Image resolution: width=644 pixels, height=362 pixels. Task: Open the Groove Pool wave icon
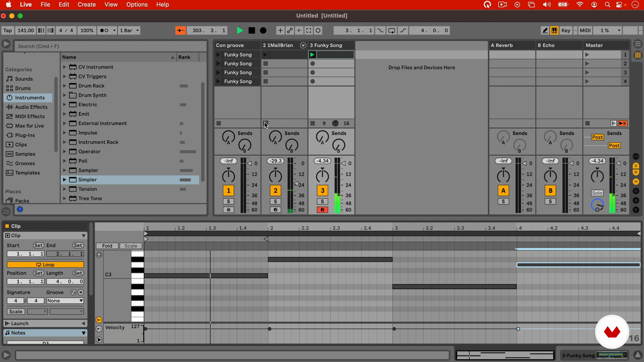[6, 212]
